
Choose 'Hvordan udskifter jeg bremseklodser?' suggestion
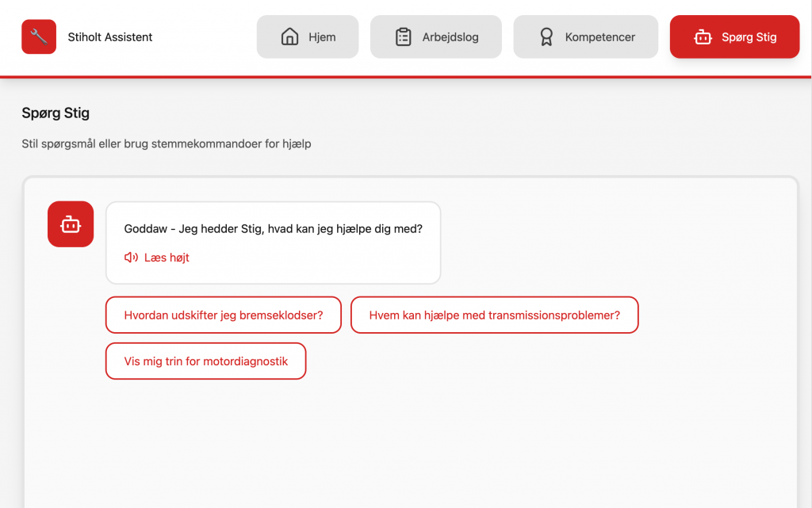224,315
